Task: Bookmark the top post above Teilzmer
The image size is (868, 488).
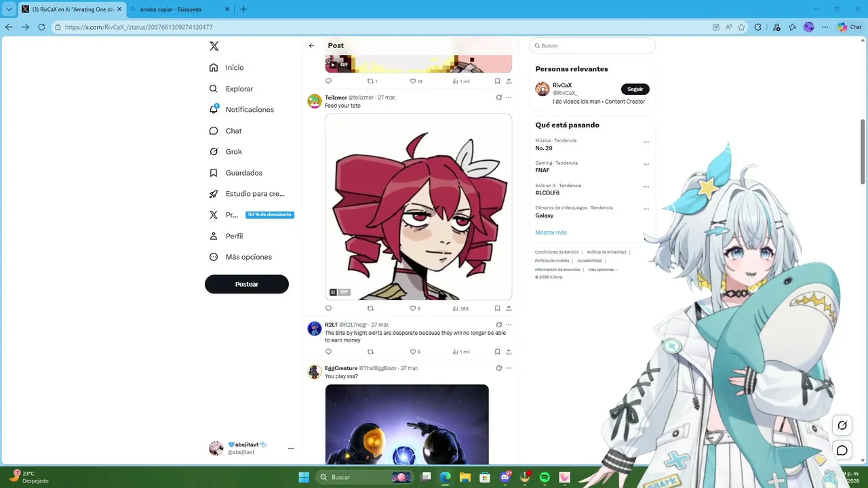Action: pyautogui.click(x=497, y=81)
